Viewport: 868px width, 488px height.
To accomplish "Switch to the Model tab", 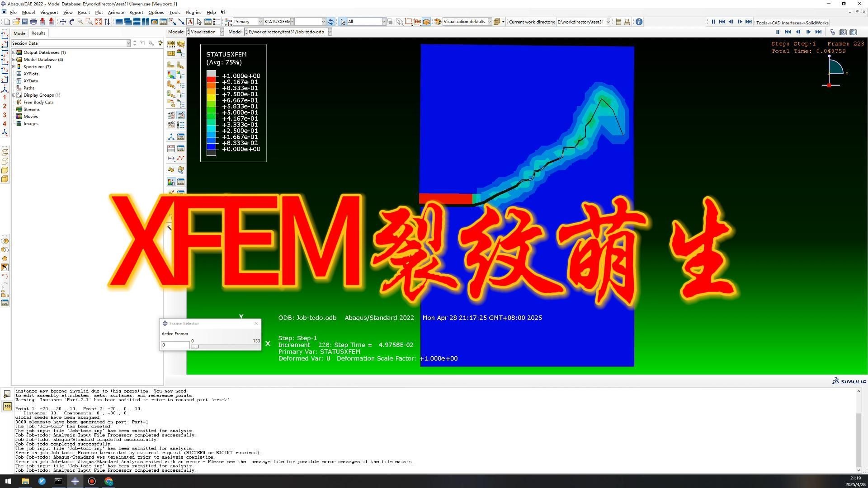I will 20,33.
